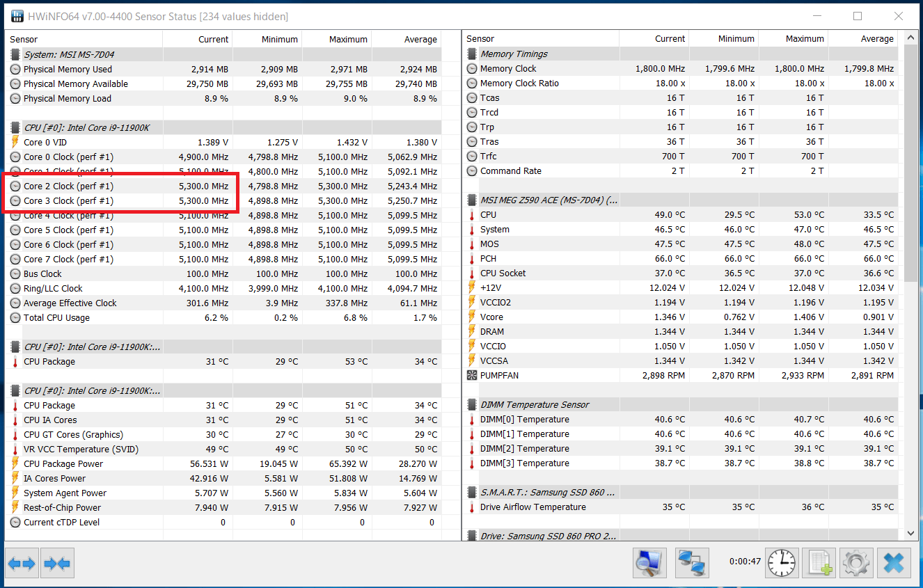Click chip icon beside MSI MEG Z590 ACE

[472, 200]
